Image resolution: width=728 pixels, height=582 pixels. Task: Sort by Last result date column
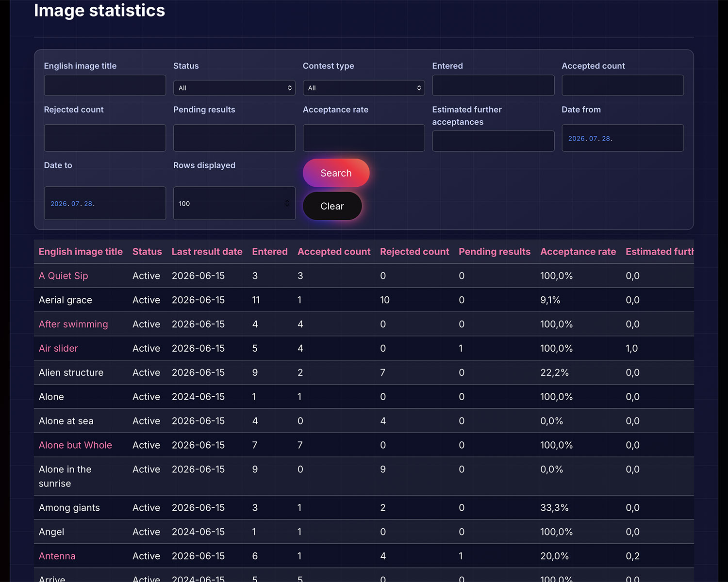click(207, 252)
